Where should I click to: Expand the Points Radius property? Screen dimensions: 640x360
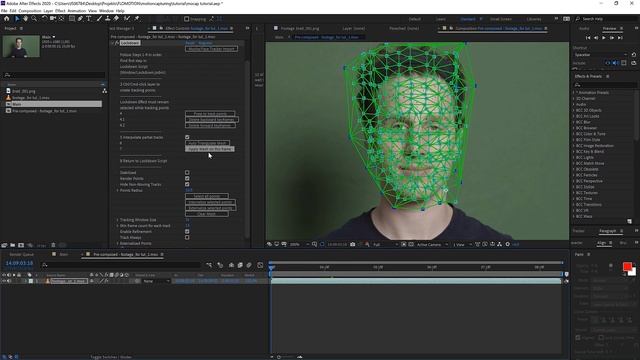(x=118, y=191)
